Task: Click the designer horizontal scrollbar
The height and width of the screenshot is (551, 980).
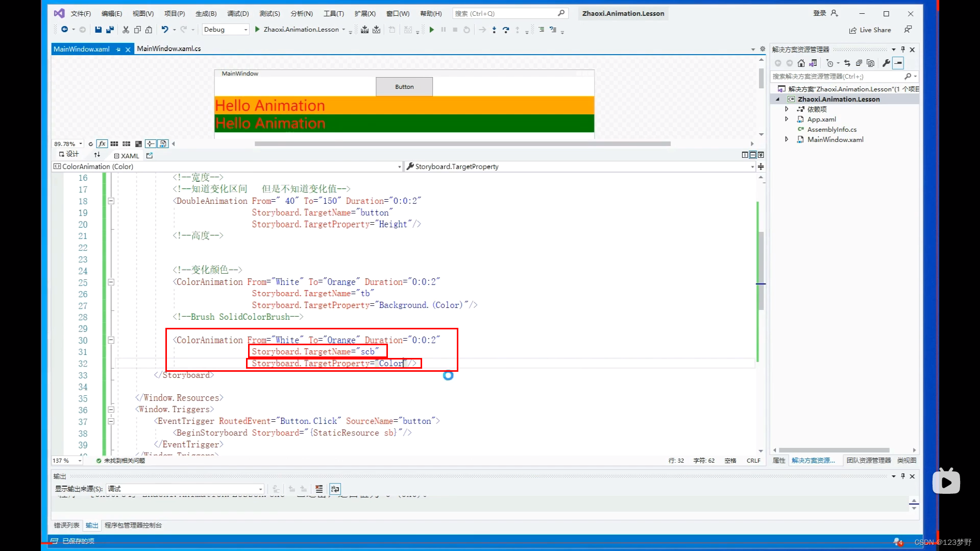Action: pyautogui.click(x=462, y=144)
